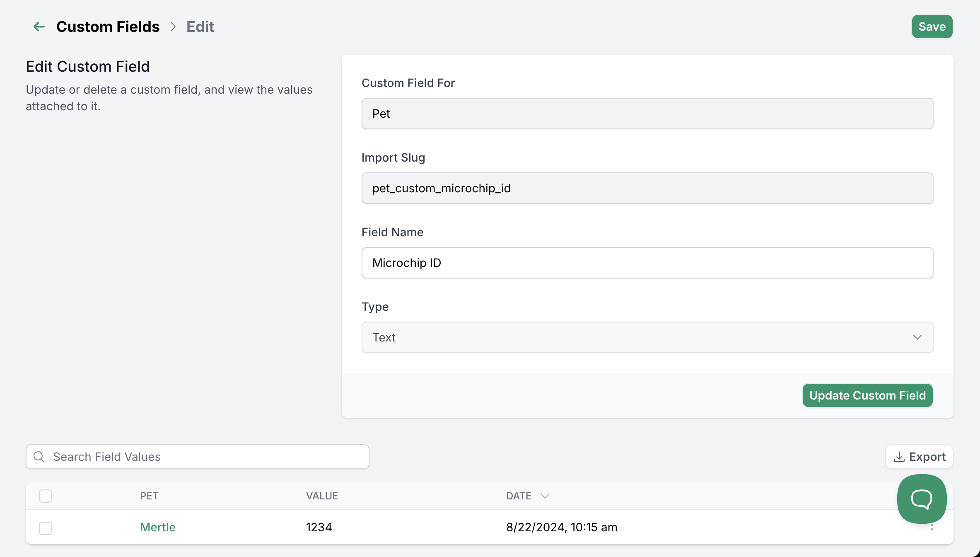Viewport: 980px width, 557px height.
Task: Click the green back arrow icon
Action: pos(39,27)
